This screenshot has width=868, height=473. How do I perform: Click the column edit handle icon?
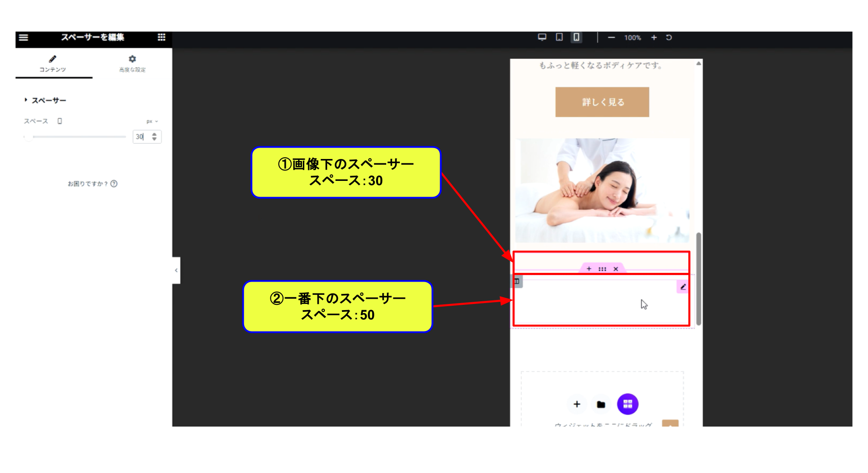(x=517, y=281)
